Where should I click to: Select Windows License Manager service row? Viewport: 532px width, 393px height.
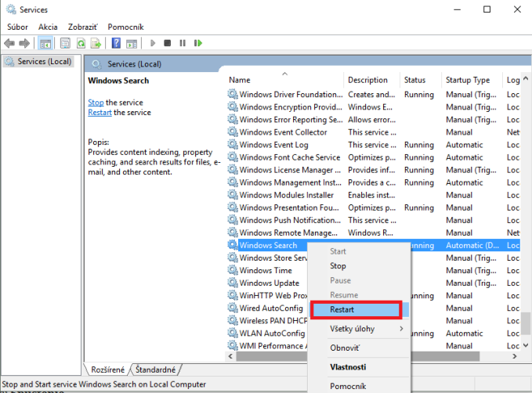(373, 170)
